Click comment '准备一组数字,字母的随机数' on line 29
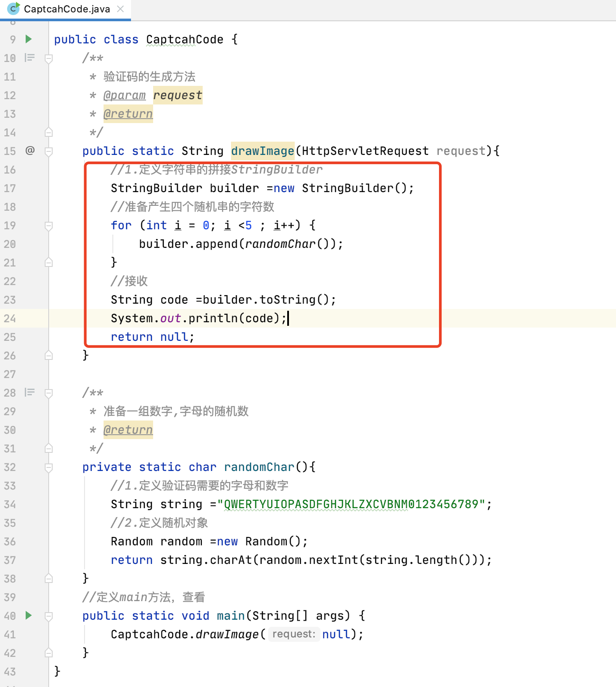 (176, 411)
